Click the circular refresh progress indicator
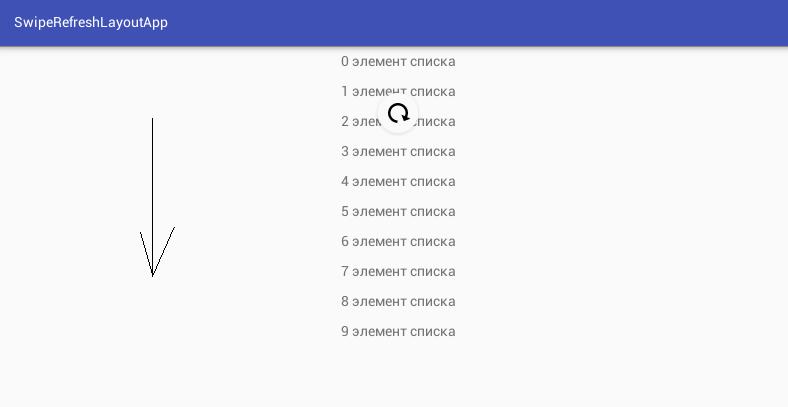 (398, 114)
